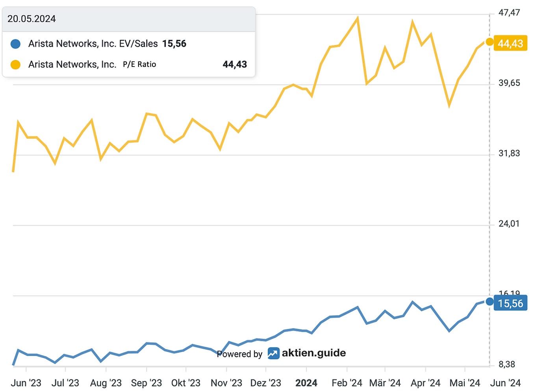534x392 pixels.
Task: Select the bold 2024 axis label
Action: (306, 383)
